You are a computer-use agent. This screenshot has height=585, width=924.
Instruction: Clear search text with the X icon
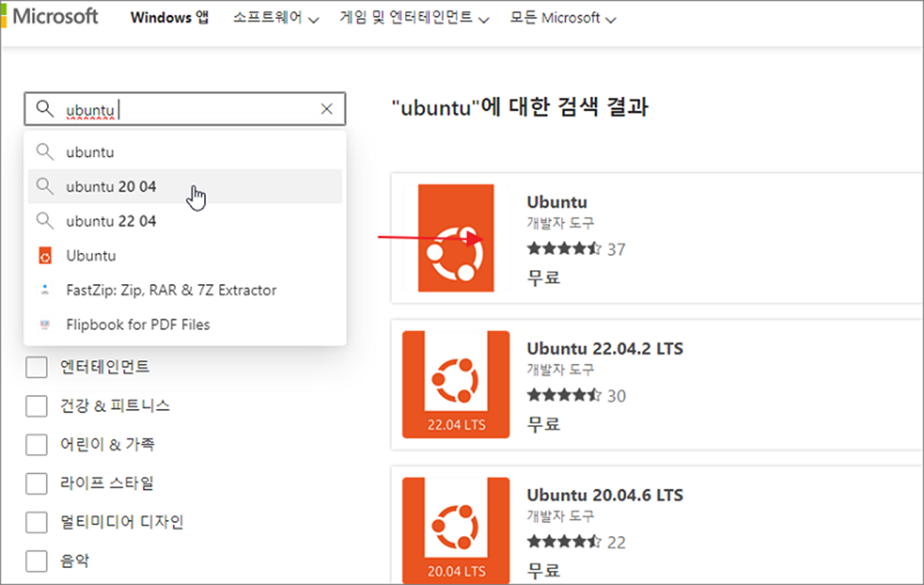327,109
